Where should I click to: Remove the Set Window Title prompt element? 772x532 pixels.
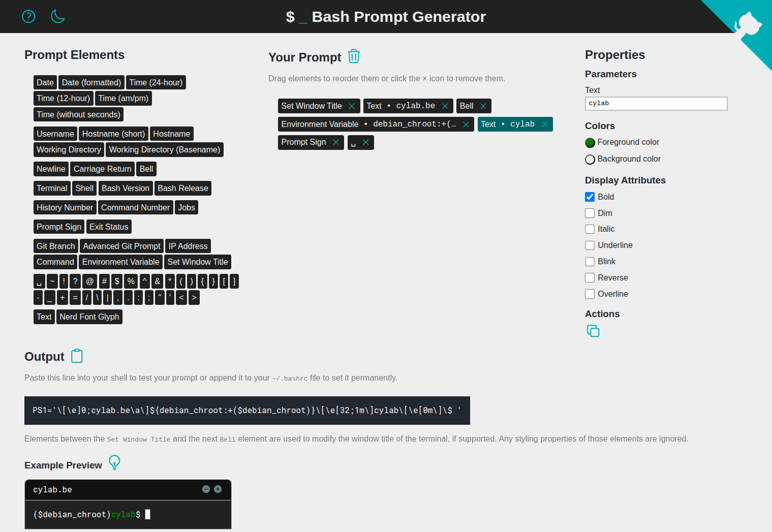352,106
